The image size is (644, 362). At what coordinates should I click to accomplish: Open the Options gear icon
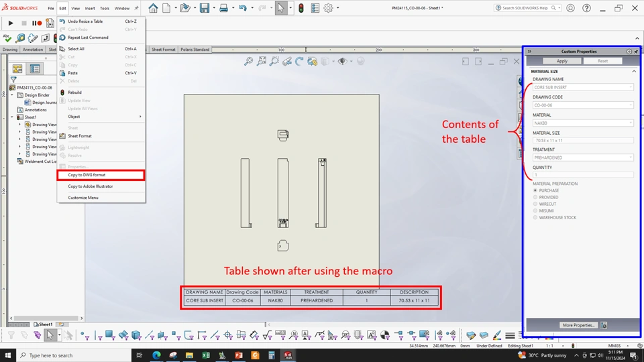click(x=328, y=8)
